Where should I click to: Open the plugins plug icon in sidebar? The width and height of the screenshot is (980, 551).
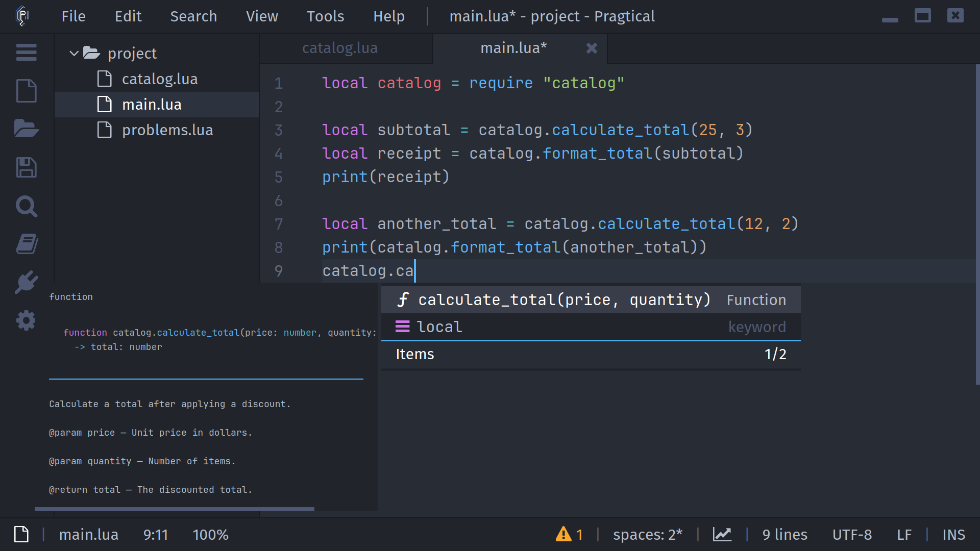[x=26, y=282]
